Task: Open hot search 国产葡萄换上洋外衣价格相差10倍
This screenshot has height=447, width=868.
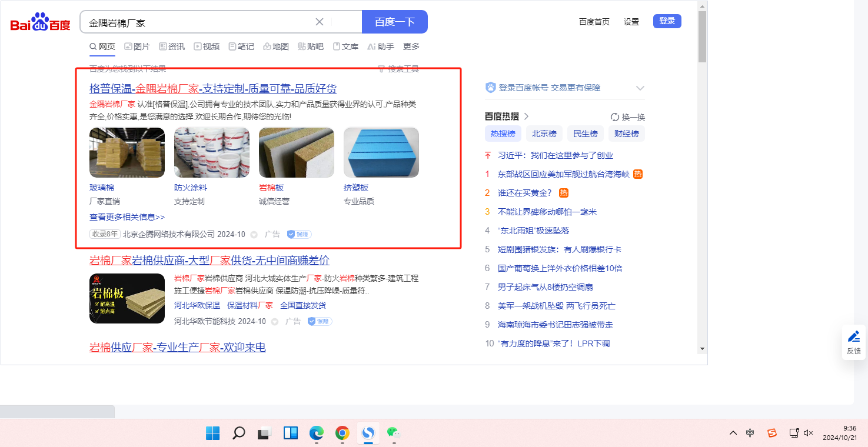Action: pos(560,268)
